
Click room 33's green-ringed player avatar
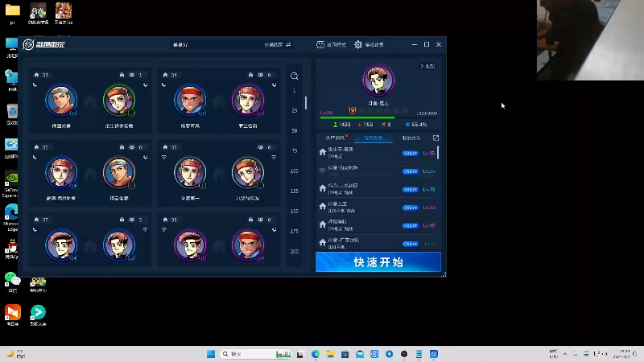click(x=119, y=100)
